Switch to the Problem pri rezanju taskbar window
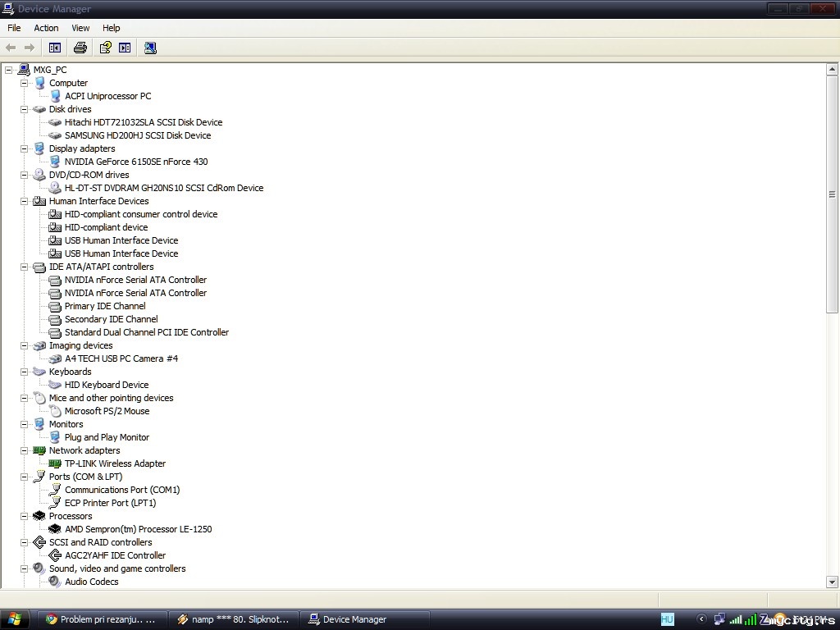Screen dimensions: 840x630 point(102,619)
